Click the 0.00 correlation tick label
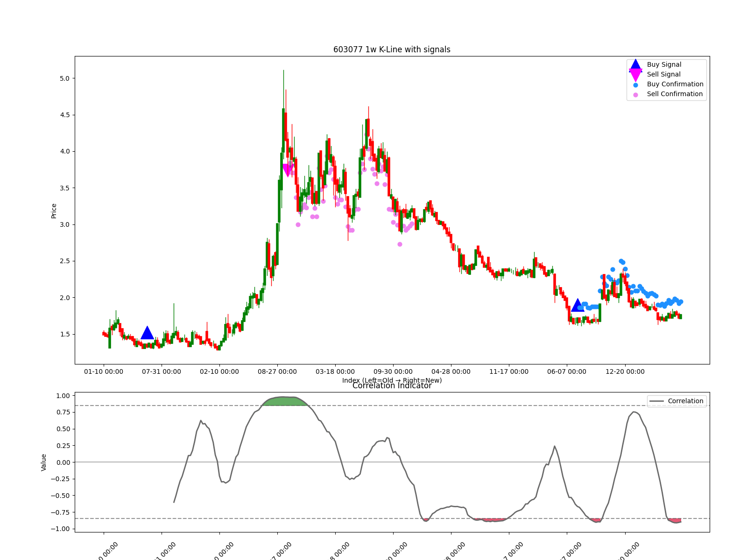The width and height of the screenshot is (747, 560). point(63,462)
